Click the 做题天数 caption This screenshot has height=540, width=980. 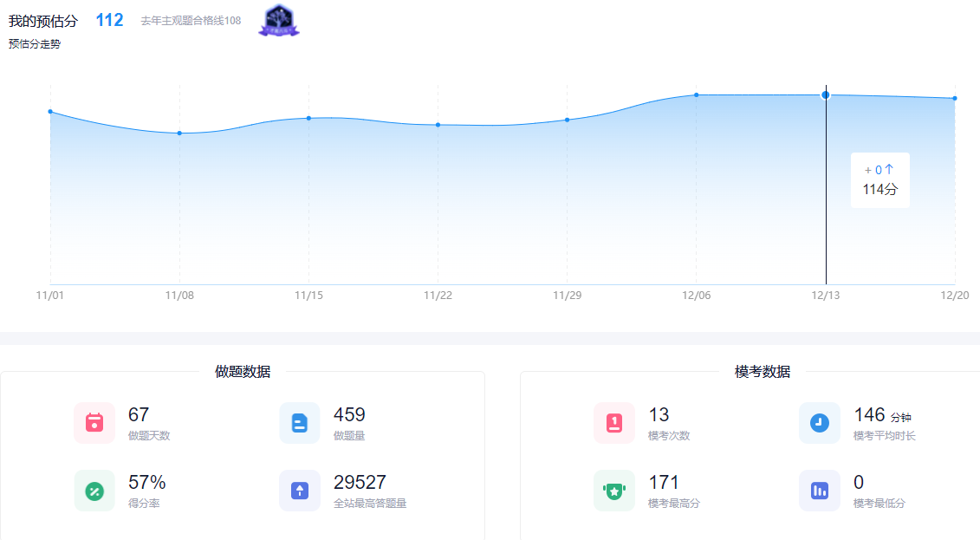(149, 436)
